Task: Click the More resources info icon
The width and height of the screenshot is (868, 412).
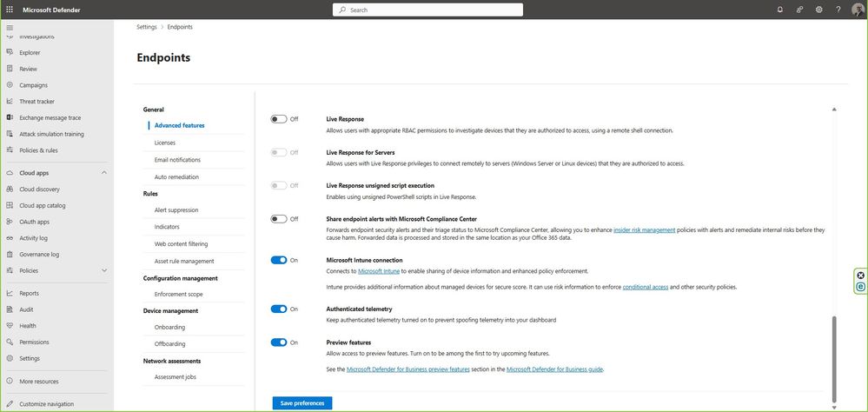Action: click(10, 382)
